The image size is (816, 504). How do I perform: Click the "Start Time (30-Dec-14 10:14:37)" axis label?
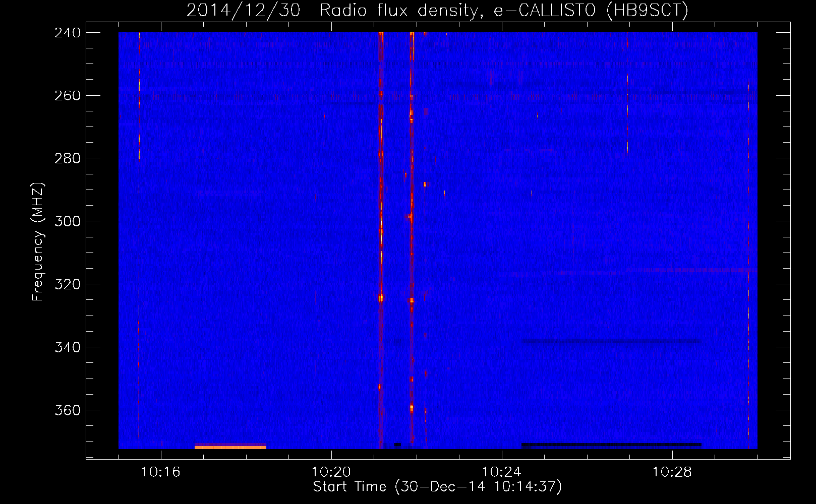pos(437,487)
